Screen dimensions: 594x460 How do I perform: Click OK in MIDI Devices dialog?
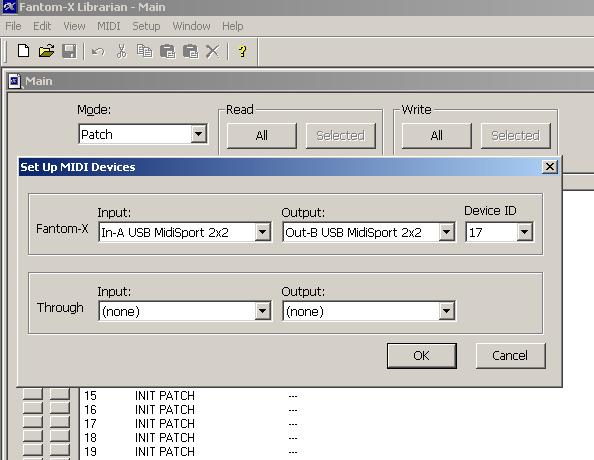click(x=422, y=355)
